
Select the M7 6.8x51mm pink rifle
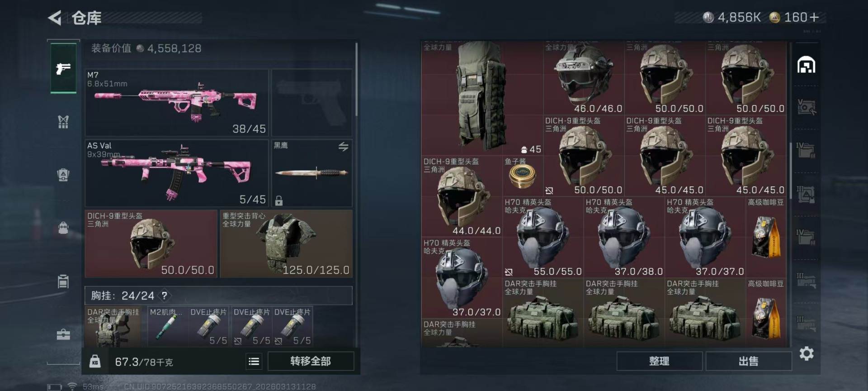[x=177, y=103]
